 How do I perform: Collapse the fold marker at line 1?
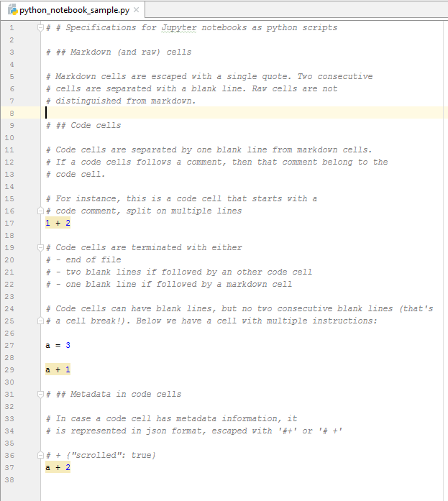tap(41, 27)
